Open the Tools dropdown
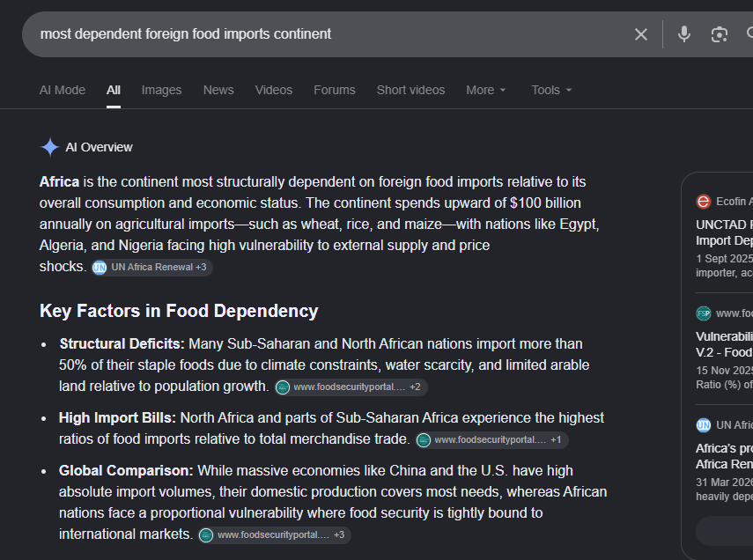 pyautogui.click(x=551, y=90)
